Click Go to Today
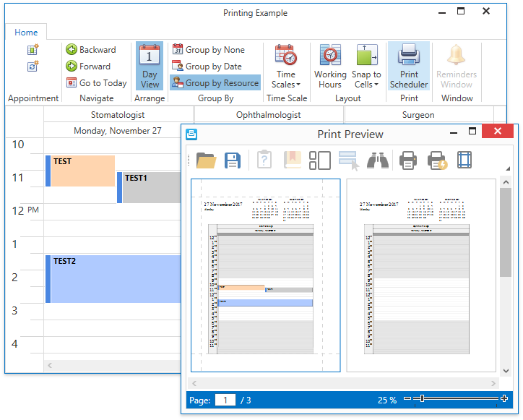 point(97,83)
